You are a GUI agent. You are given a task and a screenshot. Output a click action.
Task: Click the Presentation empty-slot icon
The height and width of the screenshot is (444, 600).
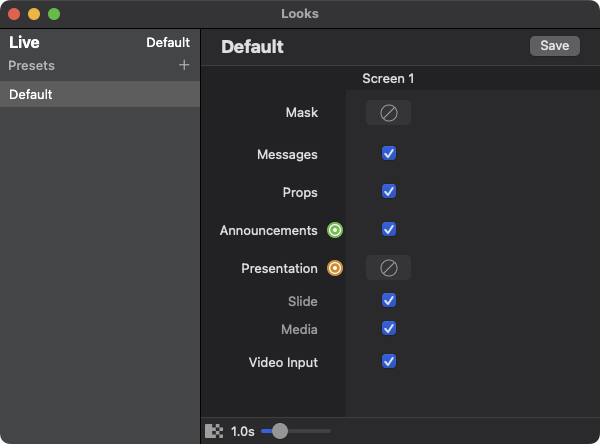(388, 268)
